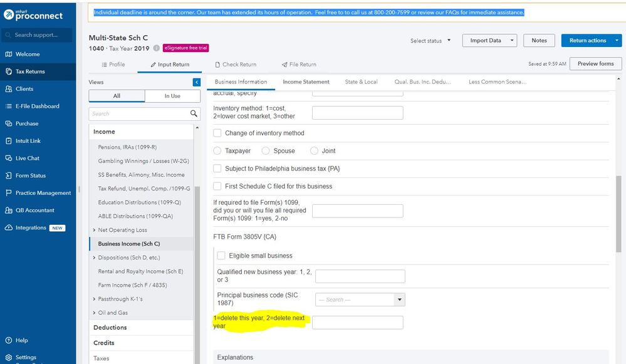Expand the Passthrough K-1's tree item
The height and width of the screenshot is (364, 626).
point(94,299)
